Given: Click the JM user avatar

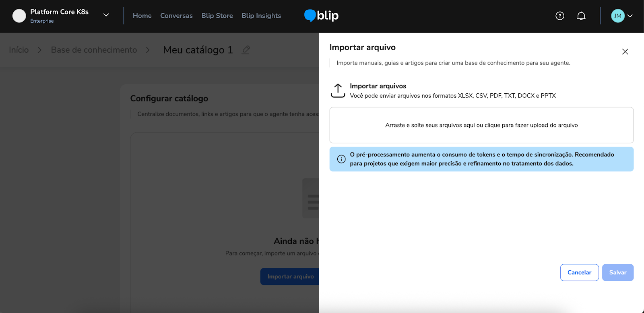Looking at the screenshot, I should point(617,16).
